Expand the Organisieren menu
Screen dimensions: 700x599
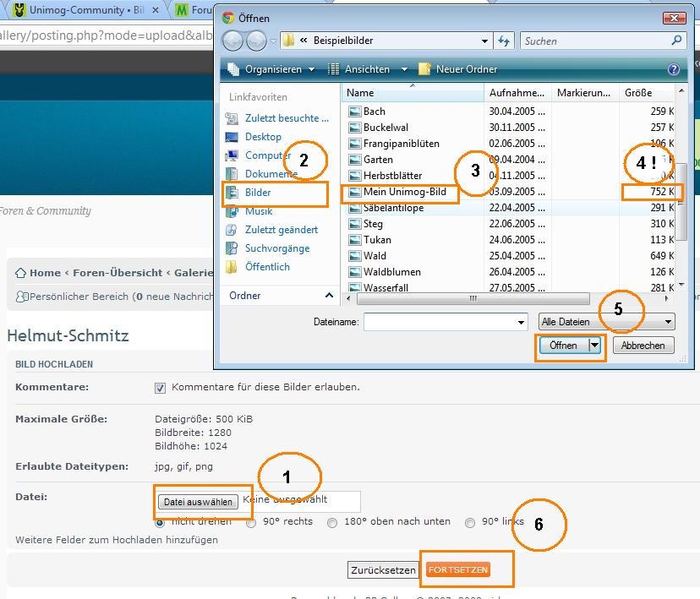271,69
